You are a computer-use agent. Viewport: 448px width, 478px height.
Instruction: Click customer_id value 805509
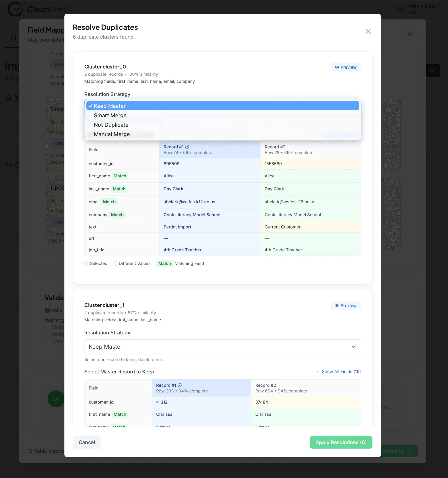[171, 164]
